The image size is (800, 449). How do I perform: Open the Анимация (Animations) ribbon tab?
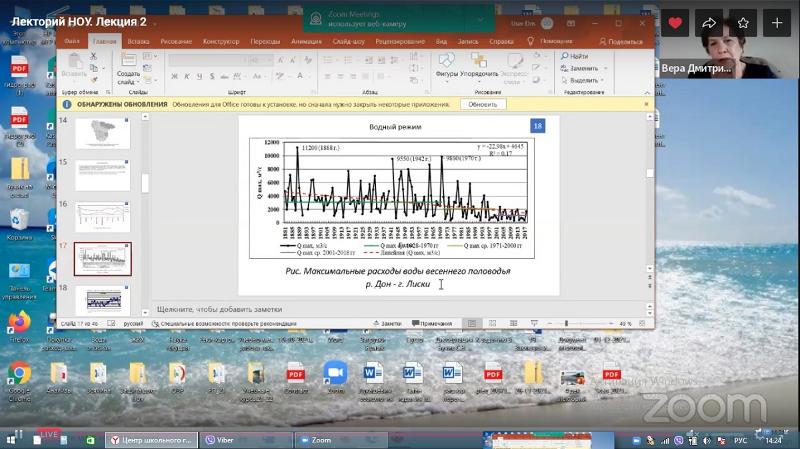[x=304, y=42]
